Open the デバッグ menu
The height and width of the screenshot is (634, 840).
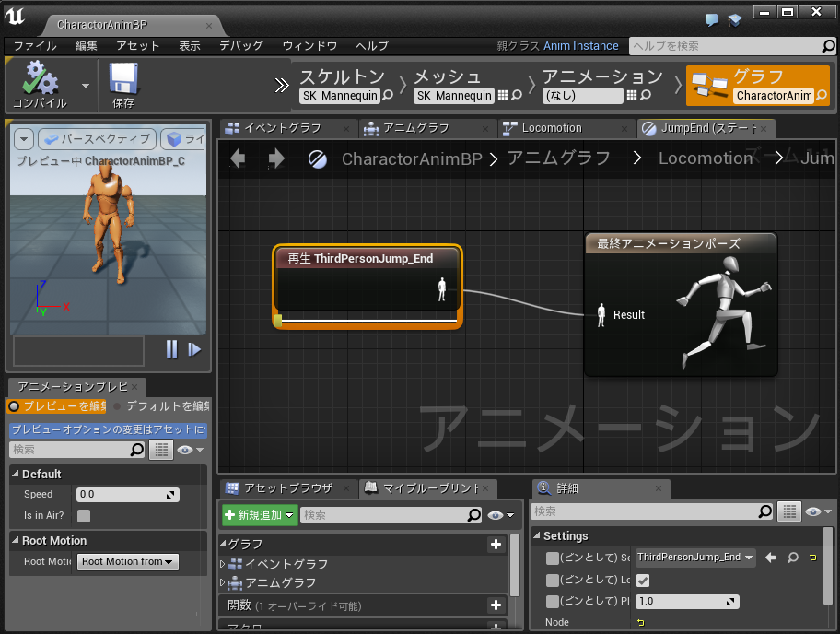(x=241, y=46)
